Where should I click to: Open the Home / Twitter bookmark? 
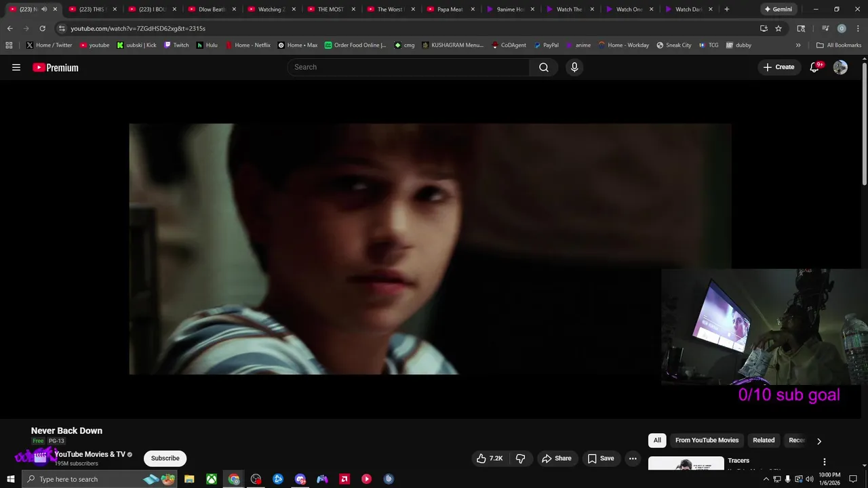tap(49, 45)
